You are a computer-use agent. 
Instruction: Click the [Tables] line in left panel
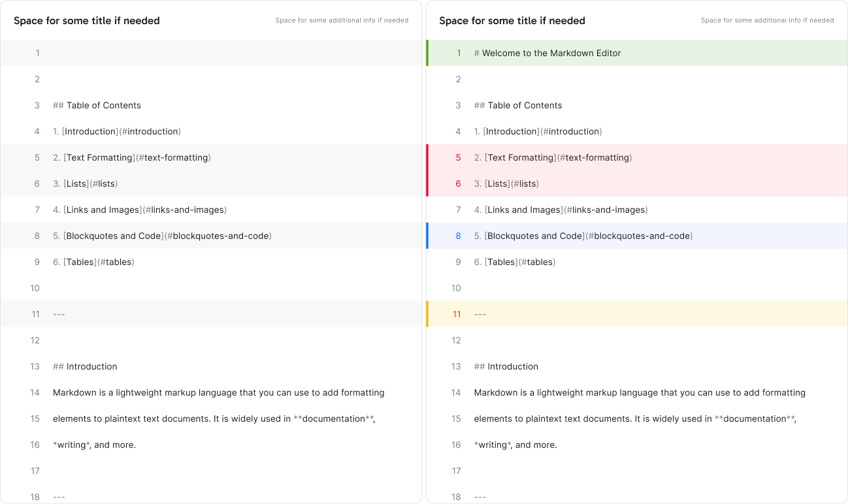click(x=93, y=262)
